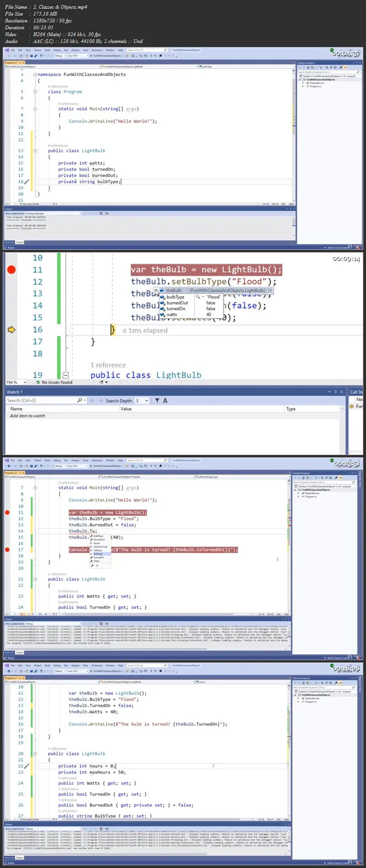
Task: Click the No issues found indicator in the 00:09:14 frame
Action: [54, 382]
